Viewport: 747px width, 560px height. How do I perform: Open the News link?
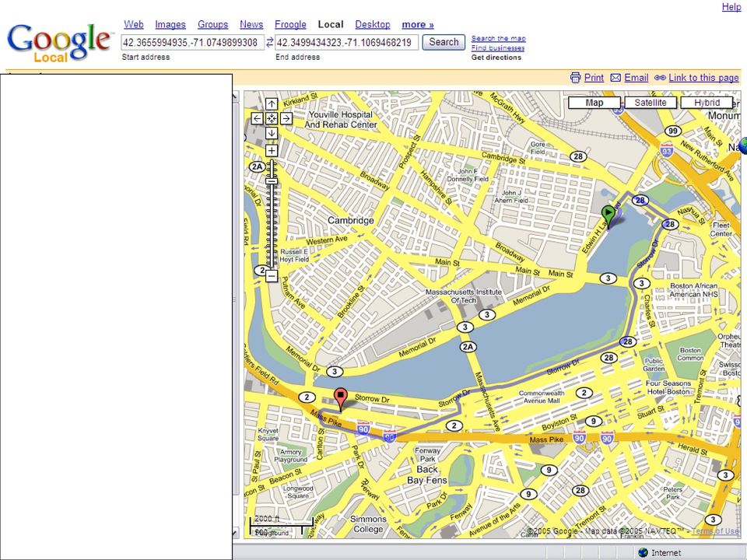pos(251,24)
